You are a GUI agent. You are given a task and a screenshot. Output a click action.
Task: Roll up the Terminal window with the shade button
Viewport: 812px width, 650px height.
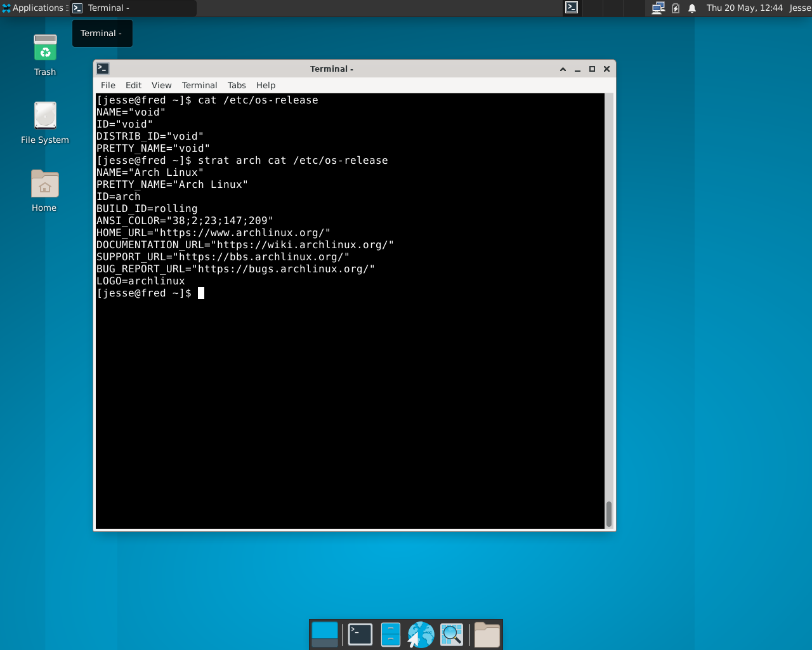coord(563,69)
